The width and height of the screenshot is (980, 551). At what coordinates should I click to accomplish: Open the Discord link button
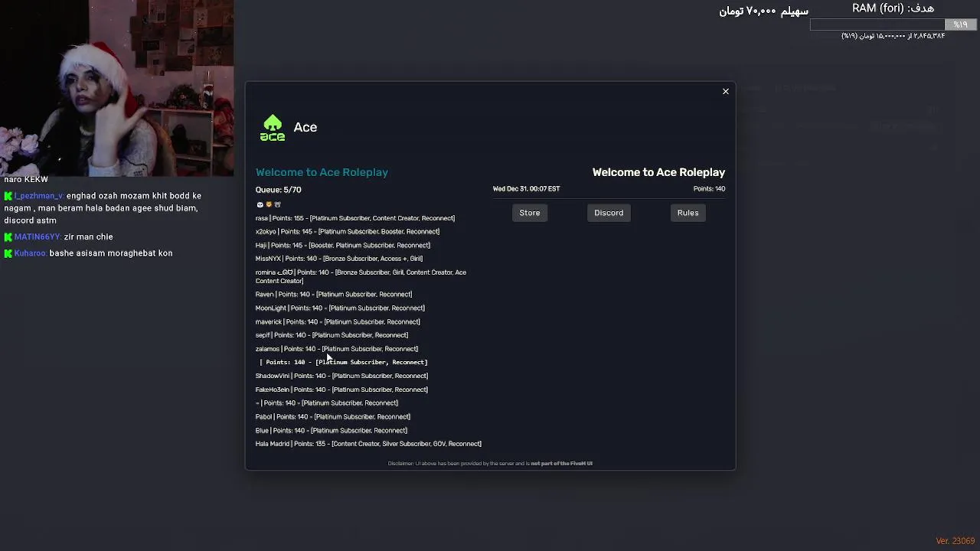point(609,213)
